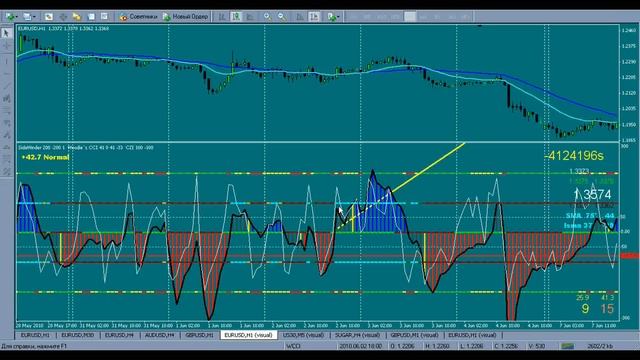Open the Strategy Tester icon
The height and width of the screenshot is (360, 640).
pos(104,17)
